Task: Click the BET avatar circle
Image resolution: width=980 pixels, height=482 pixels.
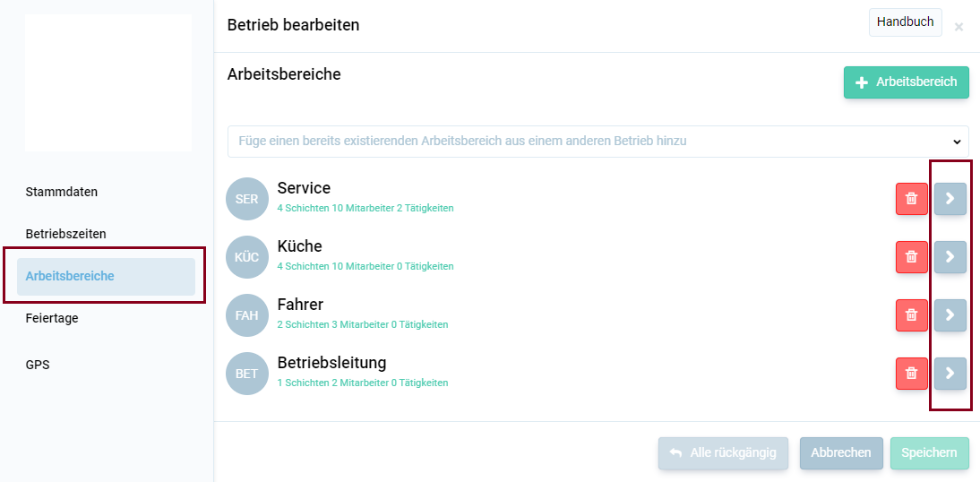Action: click(247, 374)
